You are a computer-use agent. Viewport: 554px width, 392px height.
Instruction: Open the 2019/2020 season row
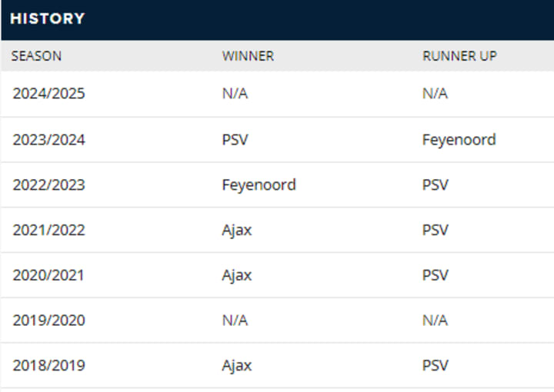[277, 321]
